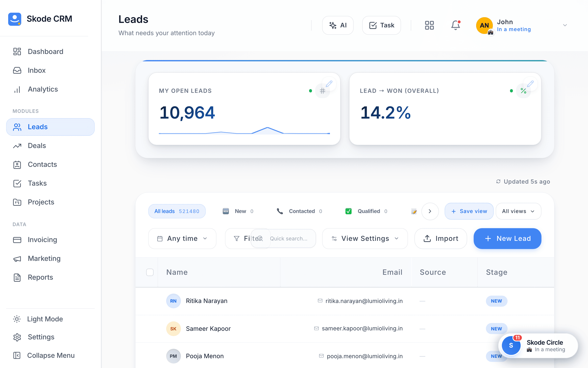Expand the John user menu chevron

click(x=565, y=25)
